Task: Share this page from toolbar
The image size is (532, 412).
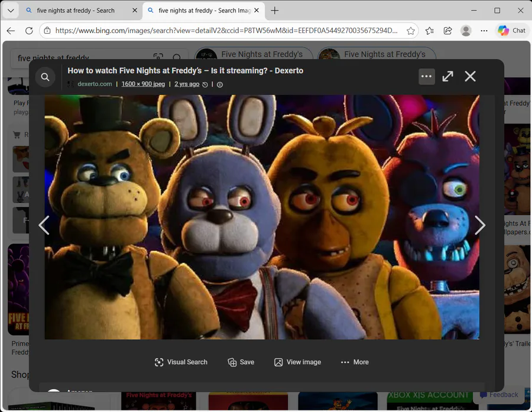Action: click(x=448, y=31)
